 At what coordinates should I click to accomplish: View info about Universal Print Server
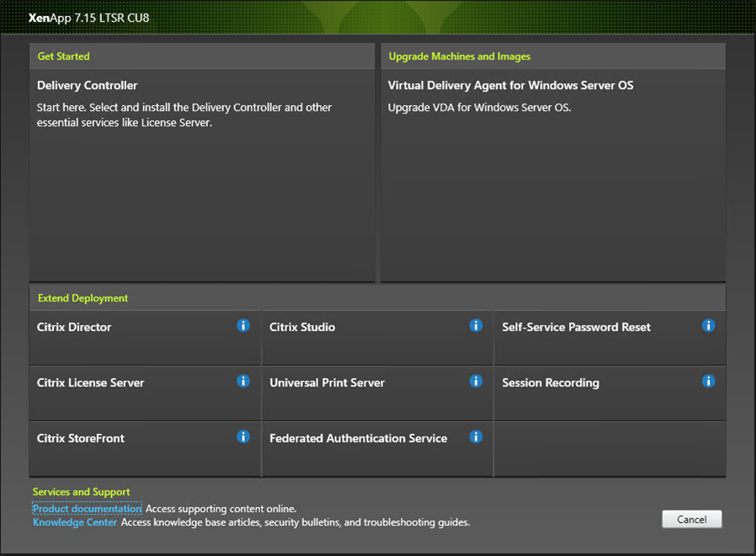click(x=476, y=382)
